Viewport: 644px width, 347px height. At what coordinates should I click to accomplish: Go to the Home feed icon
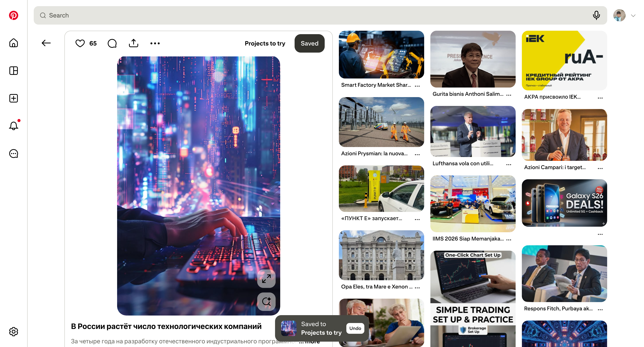click(13, 43)
